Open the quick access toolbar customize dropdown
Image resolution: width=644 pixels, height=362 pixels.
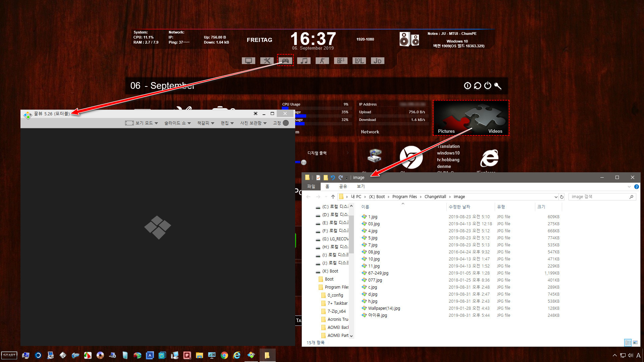(346, 178)
